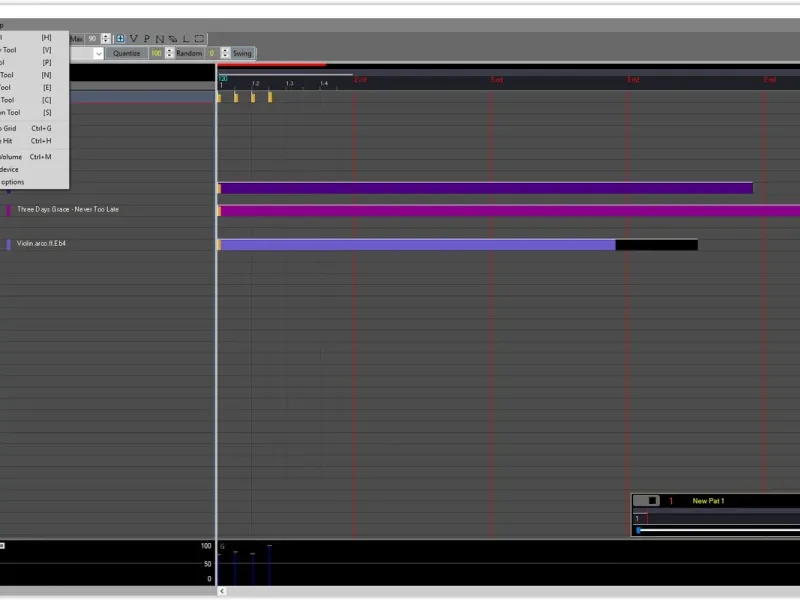Click ruler position 1.3
800x600 pixels.
(289, 84)
